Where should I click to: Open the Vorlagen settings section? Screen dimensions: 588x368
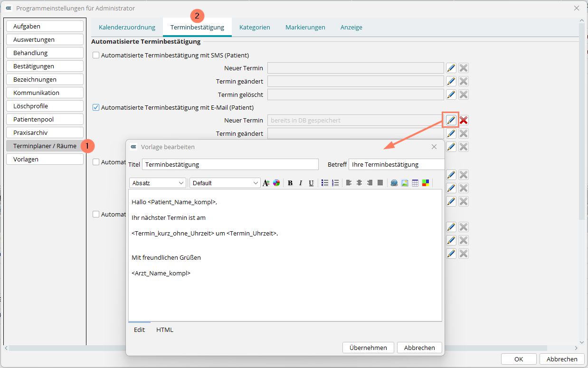(x=45, y=159)
